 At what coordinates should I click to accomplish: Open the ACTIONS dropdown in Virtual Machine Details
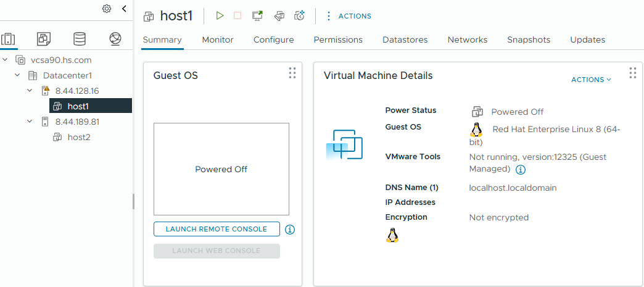(x=591, y=80)
